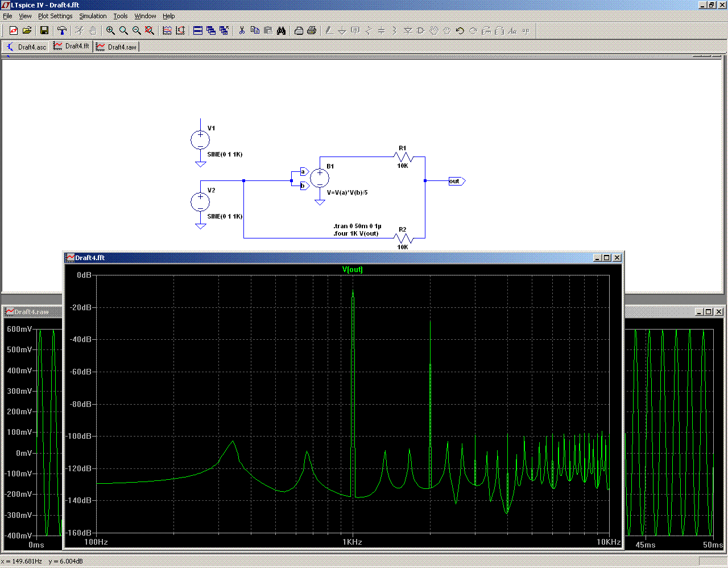Switch to the Draft4.fft tab
This screenshot has height=568, width=728.
[72, 46]
